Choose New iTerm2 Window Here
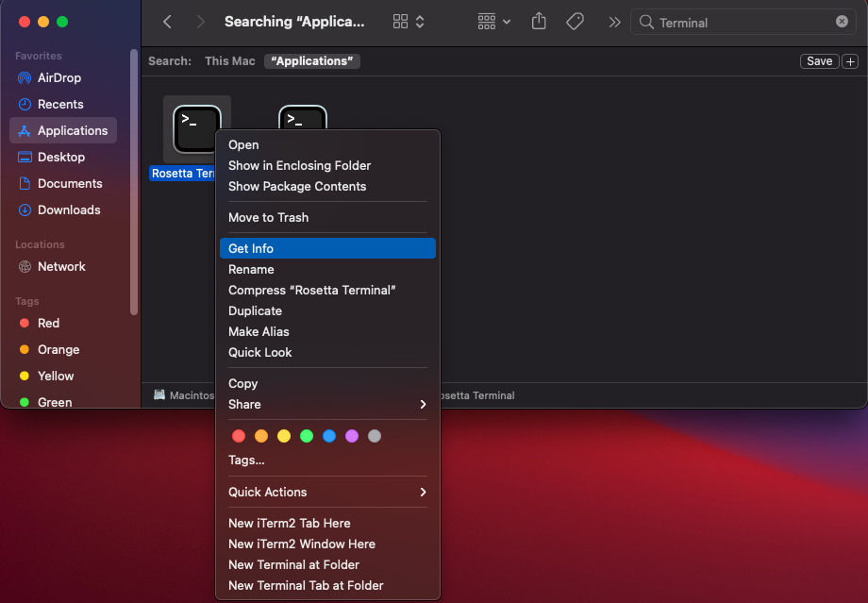The width and height of the screenshot is (868, 603). click(x=327, y=544)
